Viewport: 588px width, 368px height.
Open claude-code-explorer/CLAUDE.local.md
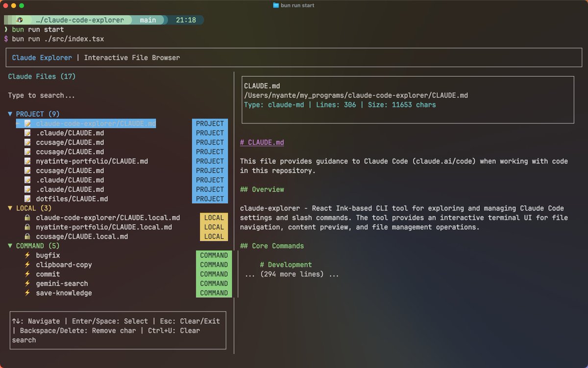click(x=108, y=217)
